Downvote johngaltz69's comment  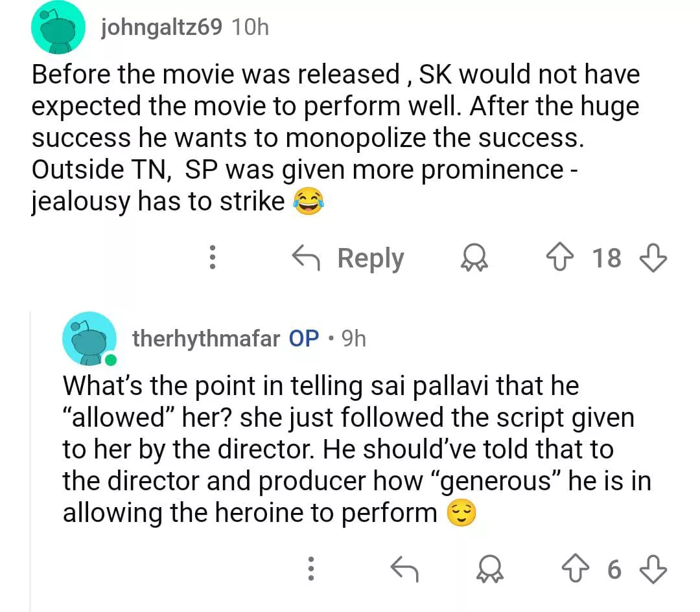653,259
